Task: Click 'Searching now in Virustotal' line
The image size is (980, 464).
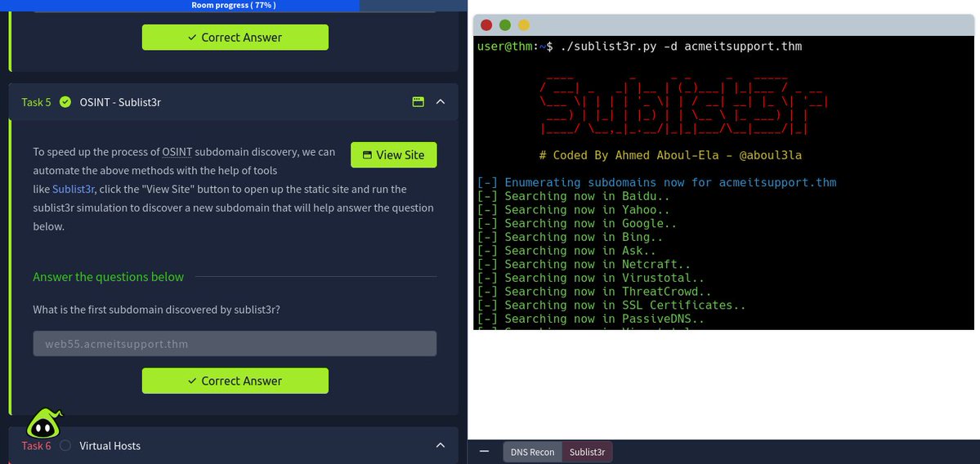Action: pyautogui.click(x=591, y=278)
